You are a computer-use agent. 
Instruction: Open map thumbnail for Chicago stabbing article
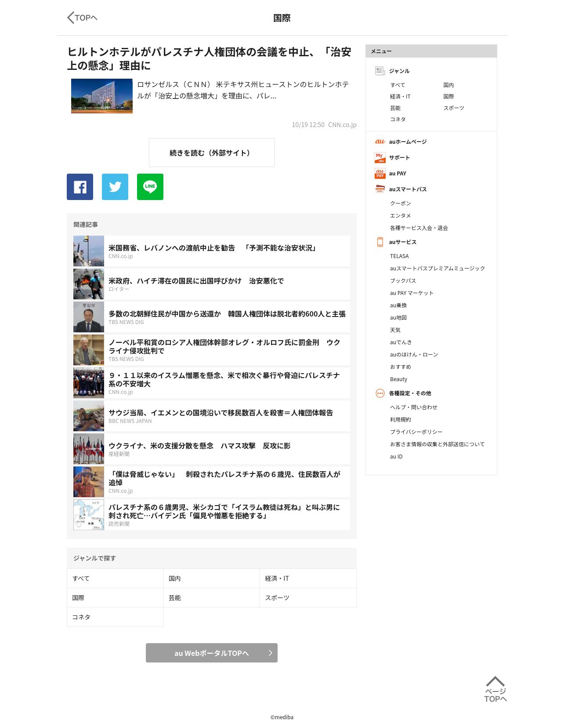(x=89, y=515)
